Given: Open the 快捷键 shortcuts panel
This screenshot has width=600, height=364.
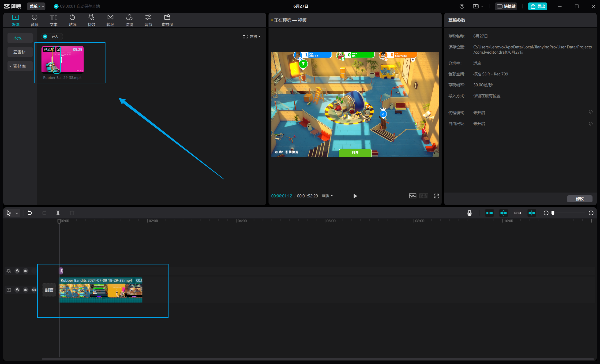Looking at the screenshot, I should 506,6.
